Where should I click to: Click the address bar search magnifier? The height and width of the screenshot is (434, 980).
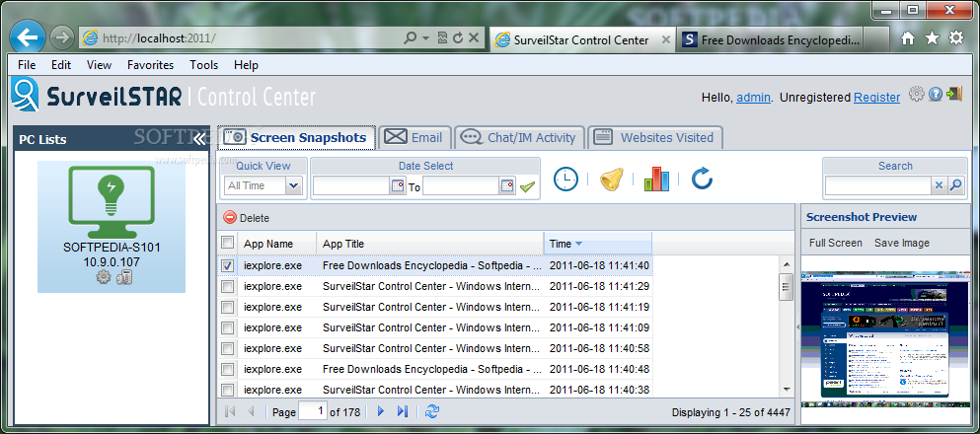coord(410,38)
